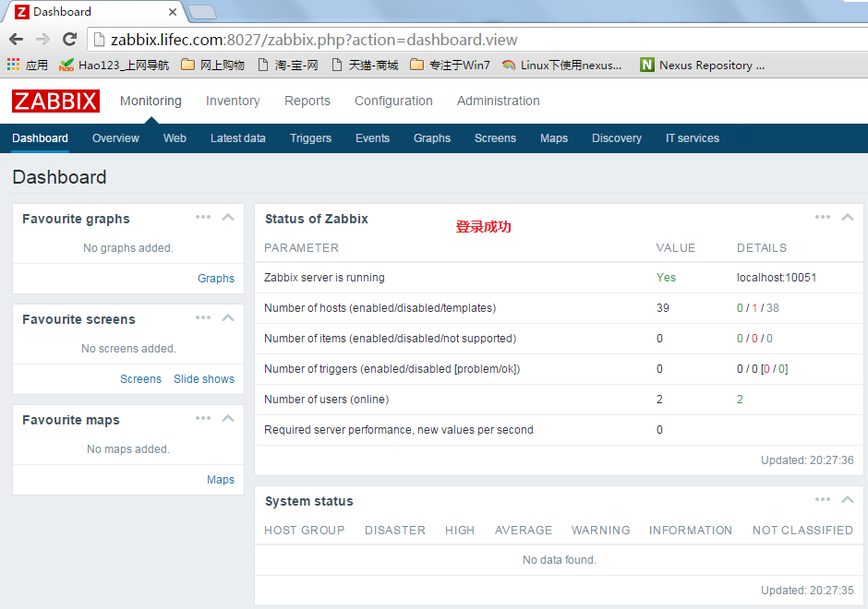Click the 'DISASTER' column header
The width and height of the screenshot is (868, 609).
coord(395,531)
